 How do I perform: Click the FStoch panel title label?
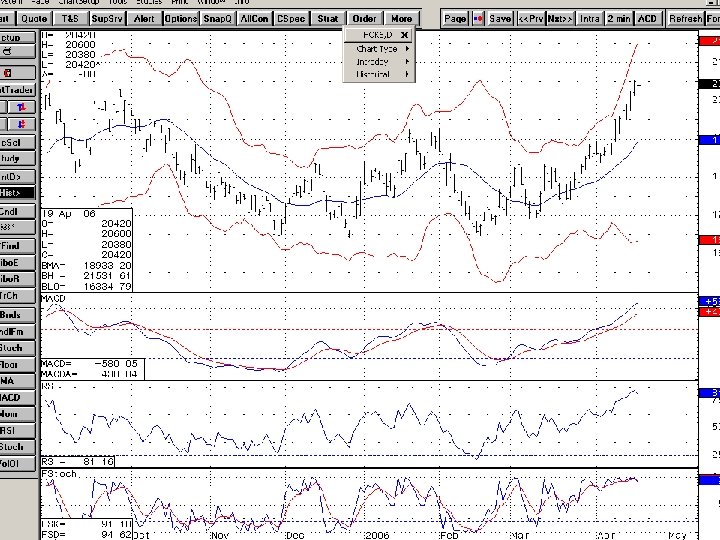pos(59,474)
